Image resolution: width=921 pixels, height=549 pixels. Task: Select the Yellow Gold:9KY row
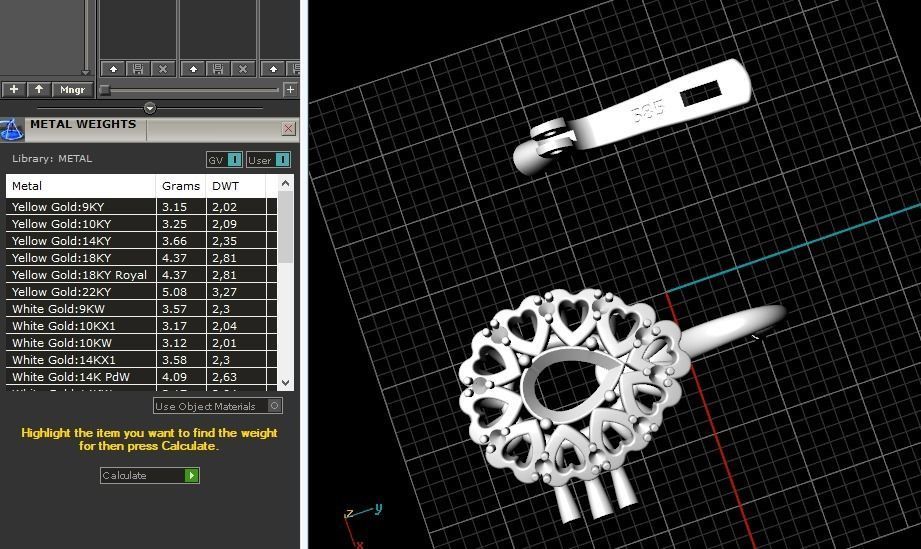(x=141, y=207)
